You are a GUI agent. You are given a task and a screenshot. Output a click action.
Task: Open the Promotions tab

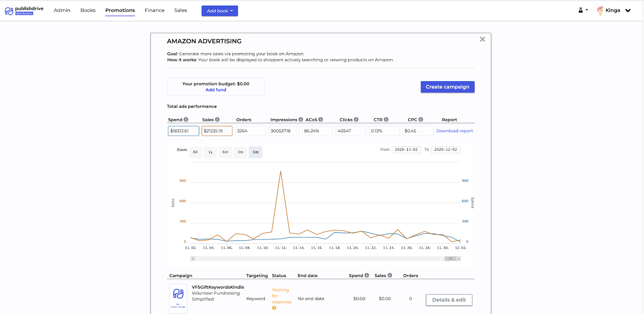[x=120, y=10]
